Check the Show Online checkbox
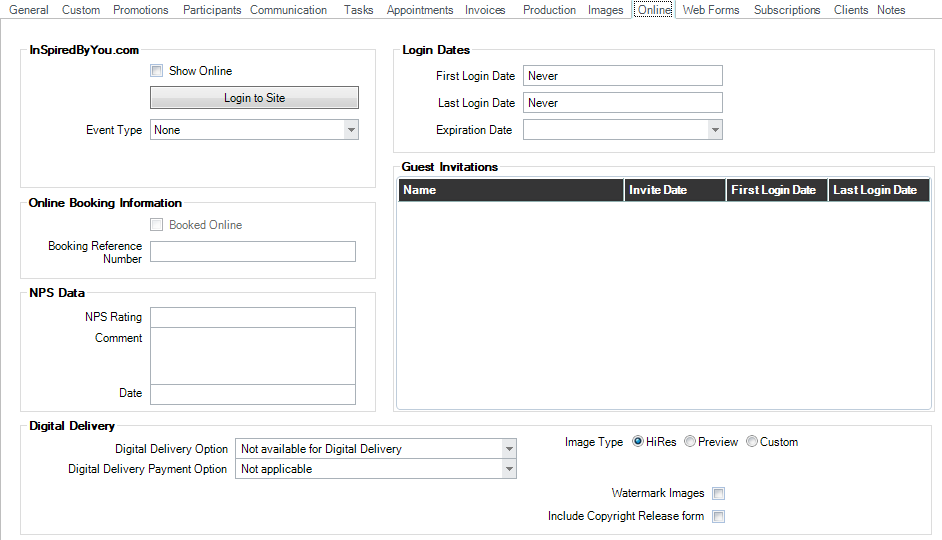942x540 pixels. point(156,71)
